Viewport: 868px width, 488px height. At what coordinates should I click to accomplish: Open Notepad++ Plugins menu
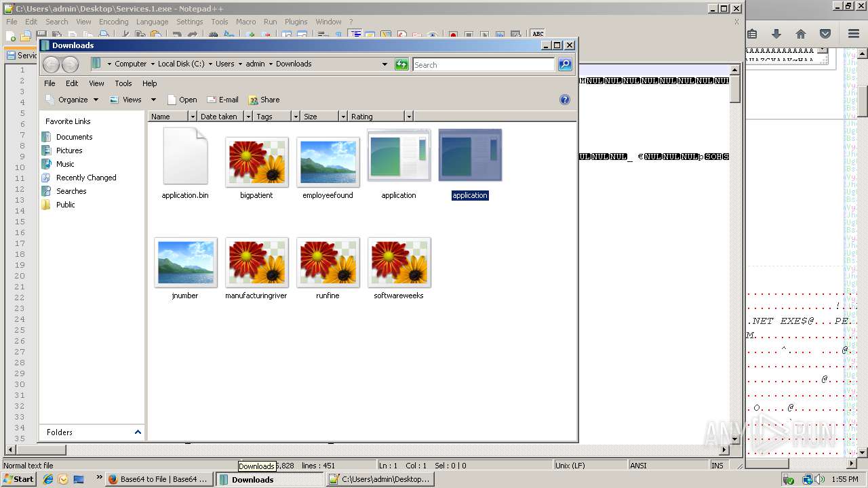[296, 22]
